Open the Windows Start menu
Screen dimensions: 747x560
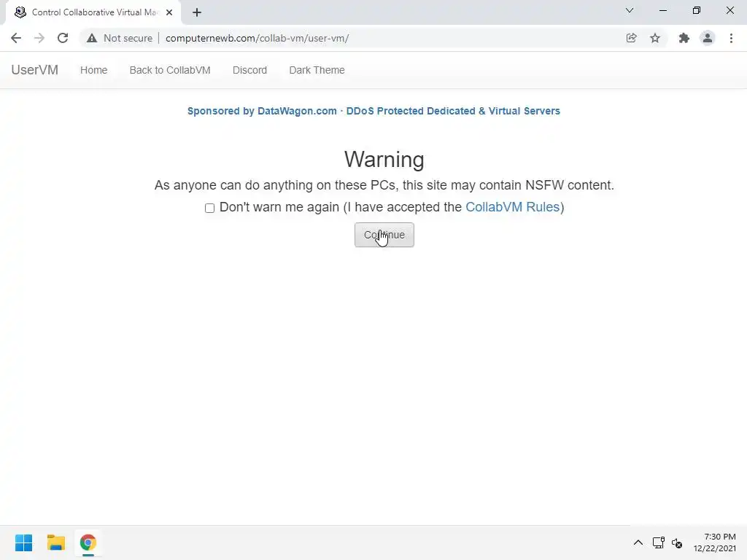pos(24,542)
